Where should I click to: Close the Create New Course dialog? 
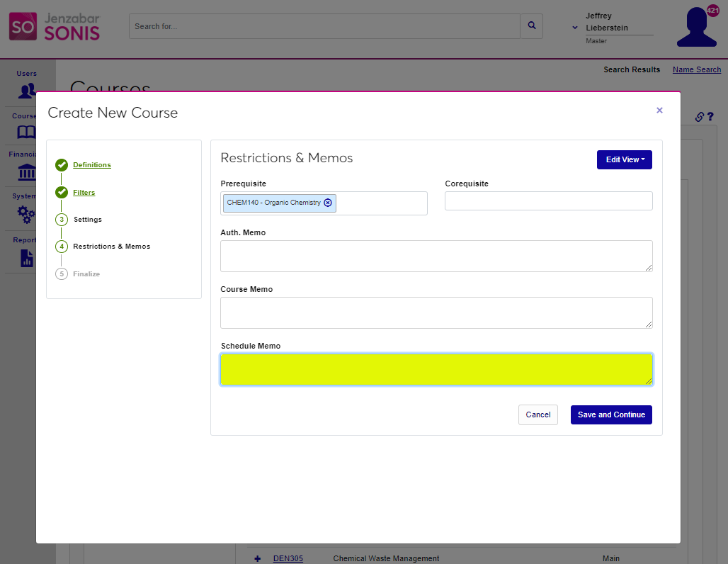tap(659, 111)
